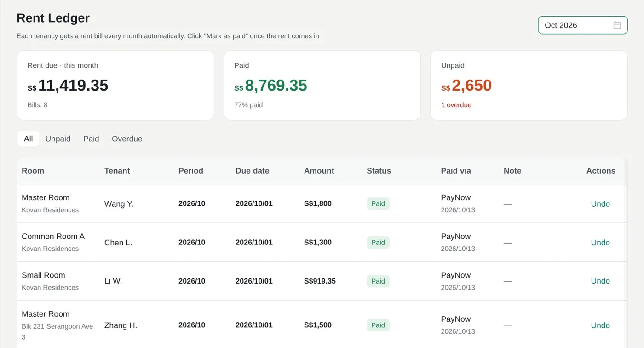644x348 pixels.
Task: Open the calendar icon in the month picker
Action: click(617, 25)
